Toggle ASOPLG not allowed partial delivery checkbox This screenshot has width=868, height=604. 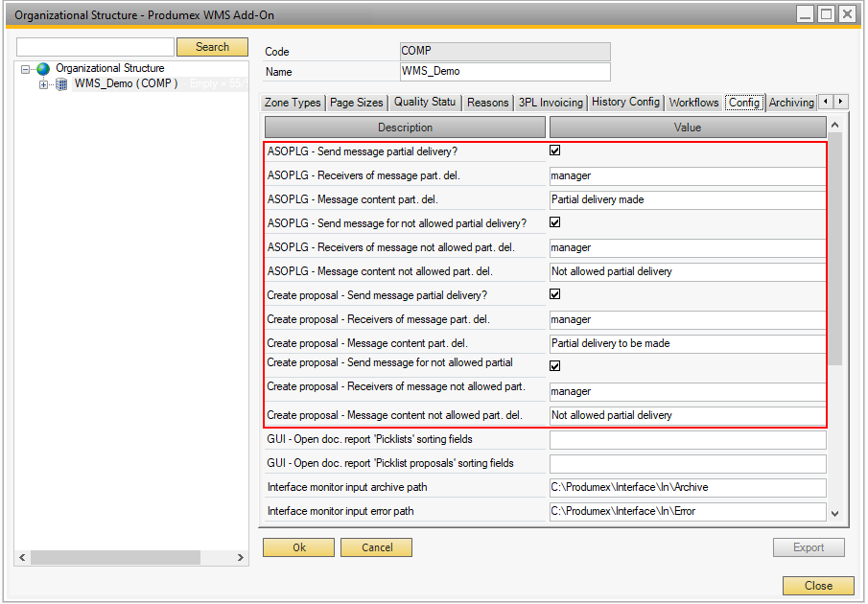coord(555,222)
